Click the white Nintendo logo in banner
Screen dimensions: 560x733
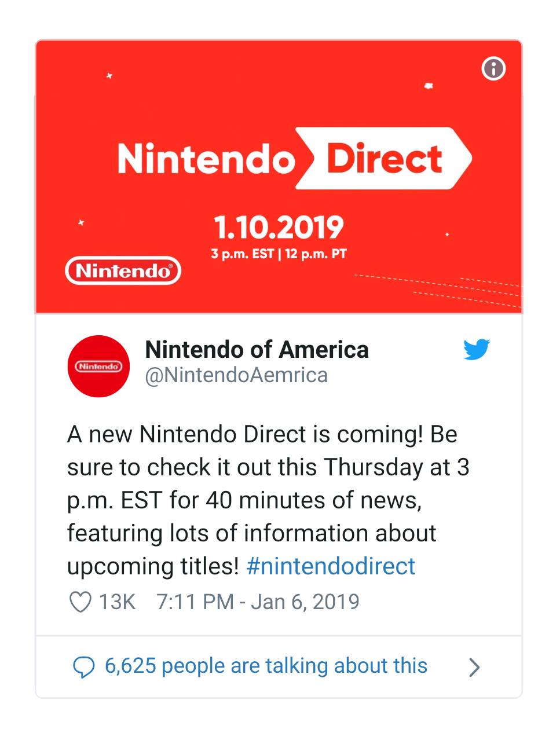pos(123,270)
